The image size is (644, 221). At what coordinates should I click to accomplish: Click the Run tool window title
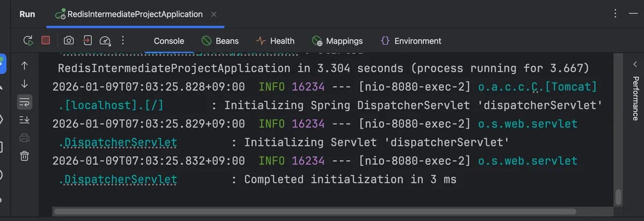[27, 15]
